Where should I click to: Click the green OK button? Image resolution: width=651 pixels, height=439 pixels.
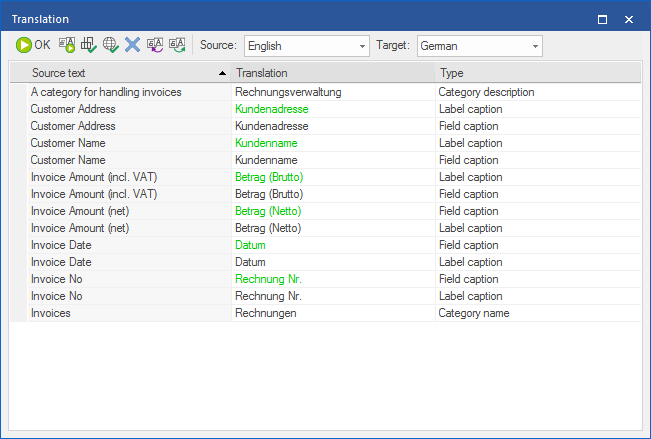[x=33, y=45]
